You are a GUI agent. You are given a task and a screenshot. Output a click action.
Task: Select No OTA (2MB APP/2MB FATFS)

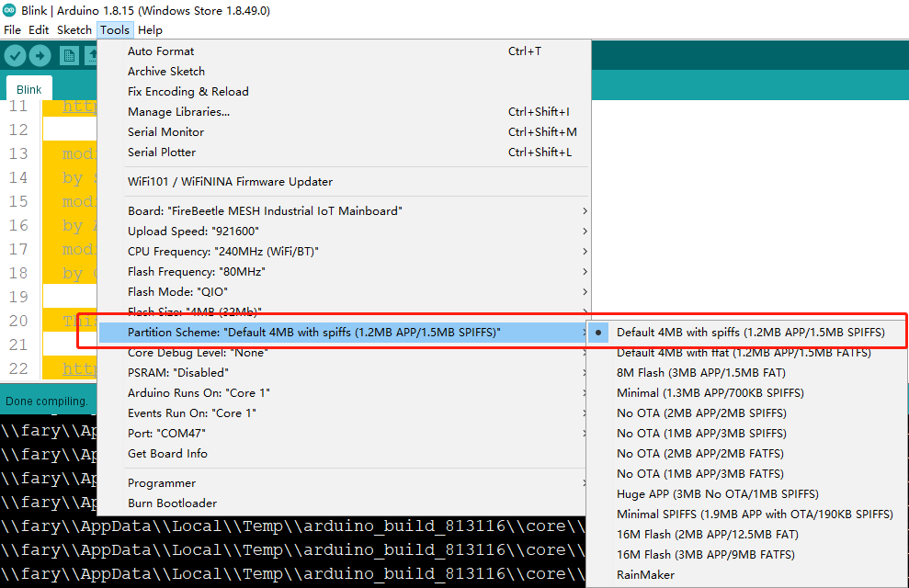(746, 454)
